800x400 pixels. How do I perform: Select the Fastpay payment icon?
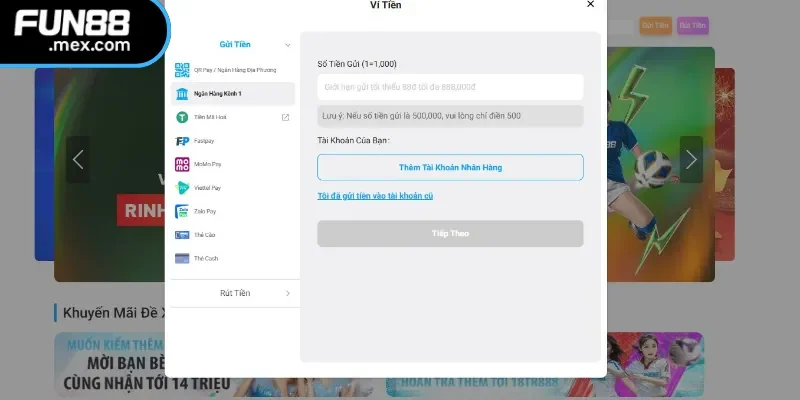pos(182,141)
